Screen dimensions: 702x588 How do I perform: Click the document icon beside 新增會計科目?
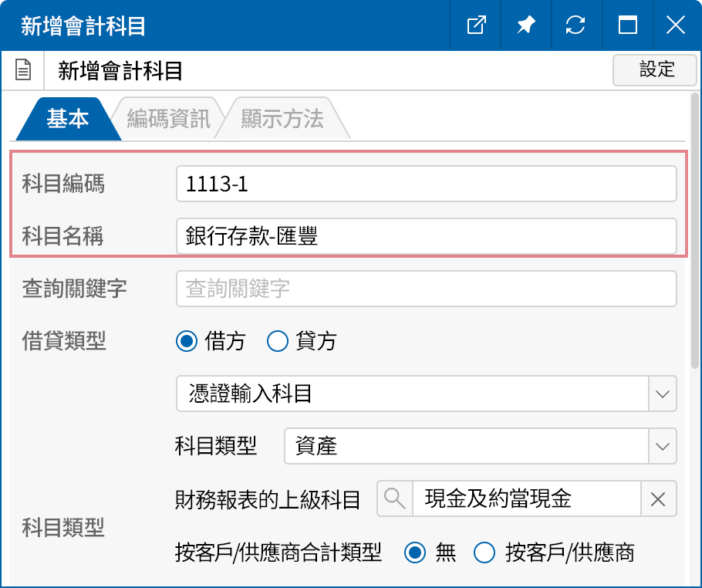coord(22,69)
